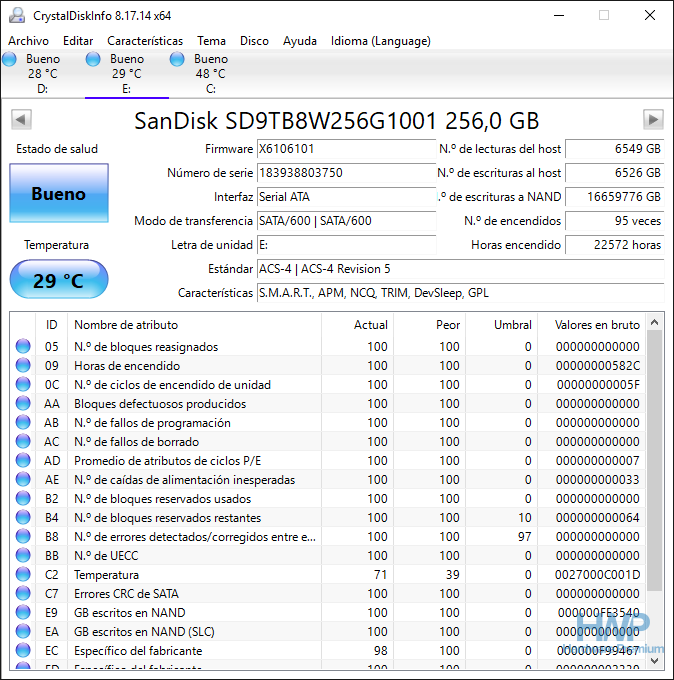Screen dimensions: 674x680
Task: Select row Errores CRC de SATA
Action: (328, 594)
